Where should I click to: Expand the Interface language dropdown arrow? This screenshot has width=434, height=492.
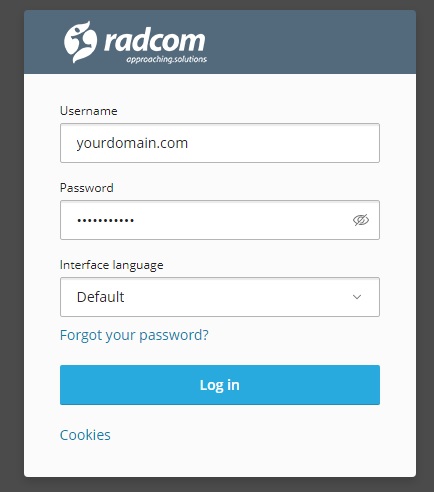[357, 297]
